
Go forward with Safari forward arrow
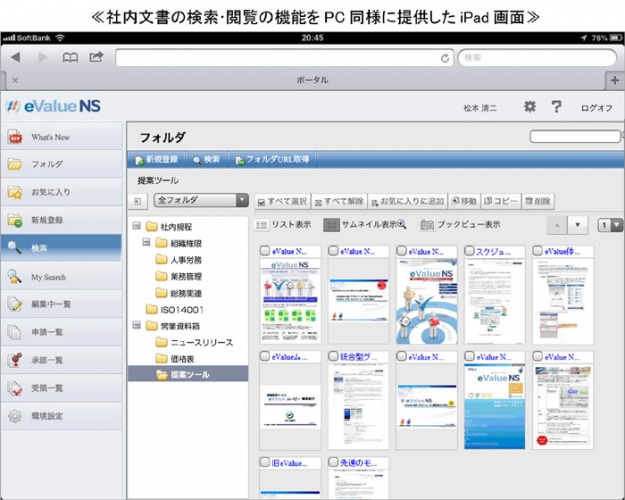point(43,57)
